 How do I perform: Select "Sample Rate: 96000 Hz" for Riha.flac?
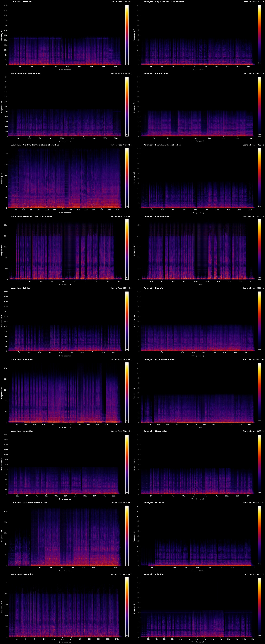[x=254, y=574]
